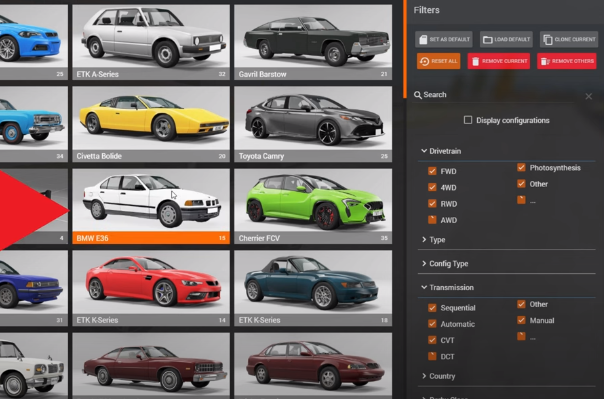Click the trash icon on Remove Current
Image resolution: width=604 pixels, height=399 pixels.
pyautogui.click(x=476, y=61)
